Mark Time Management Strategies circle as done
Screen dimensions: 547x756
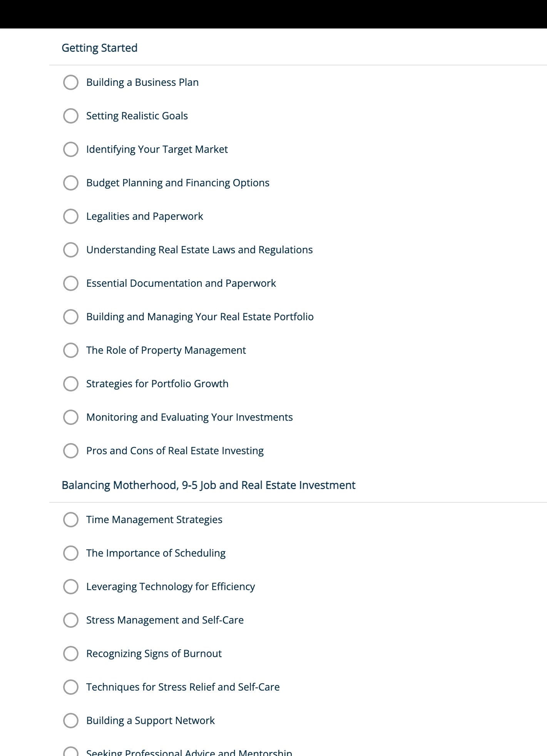(71, 520)
